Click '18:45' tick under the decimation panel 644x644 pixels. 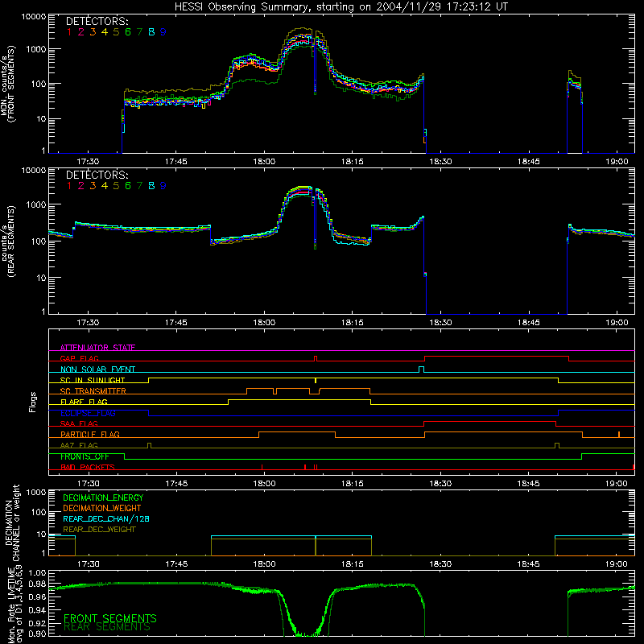(x=529, y=564)
